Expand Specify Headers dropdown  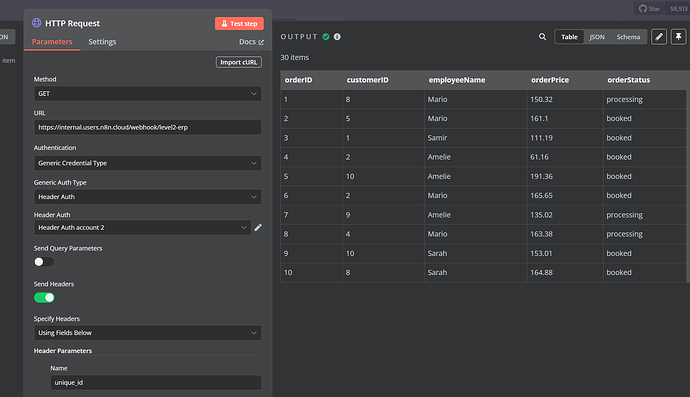(x=147, y=333)
